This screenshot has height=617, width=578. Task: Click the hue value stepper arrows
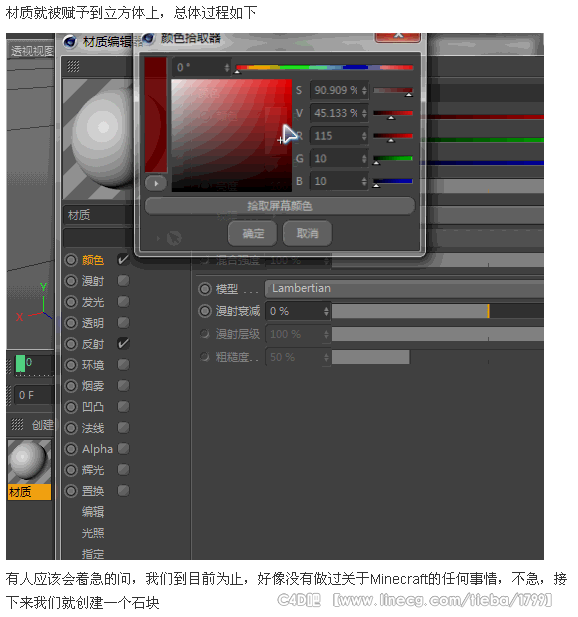pos(227,67)
